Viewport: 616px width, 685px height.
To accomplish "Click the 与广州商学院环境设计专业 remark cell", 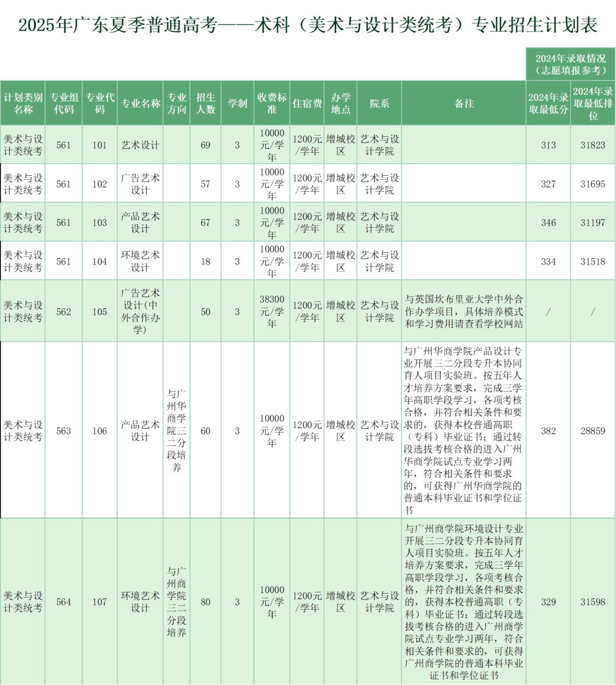I will tap(464, 602).
